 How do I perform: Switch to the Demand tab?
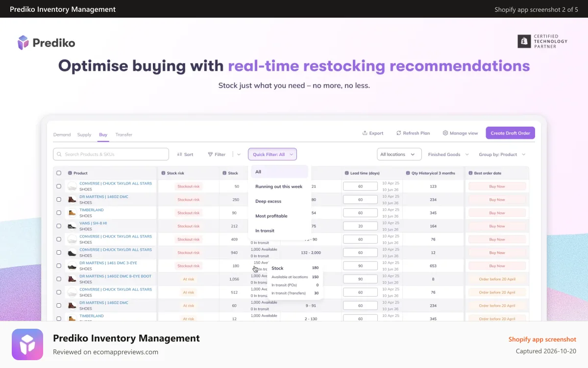pyautogui.click(x=62, y=134)
